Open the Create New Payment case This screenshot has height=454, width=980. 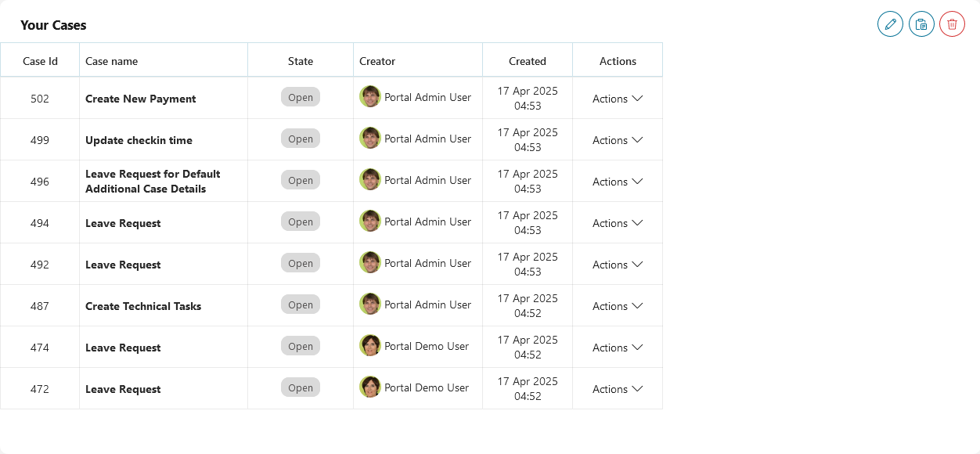pyautogui.click(x=141, y=99)
